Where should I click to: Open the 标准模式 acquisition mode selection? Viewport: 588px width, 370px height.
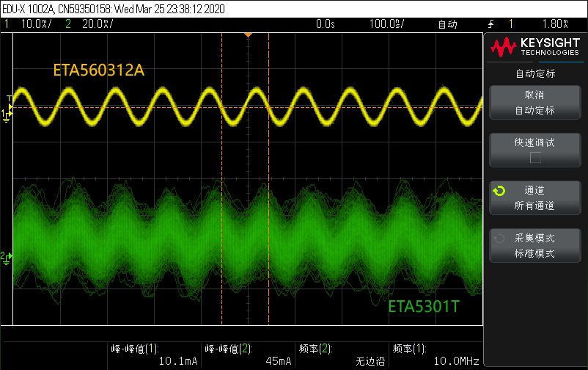pyautogui.click(x=534, y=253)
